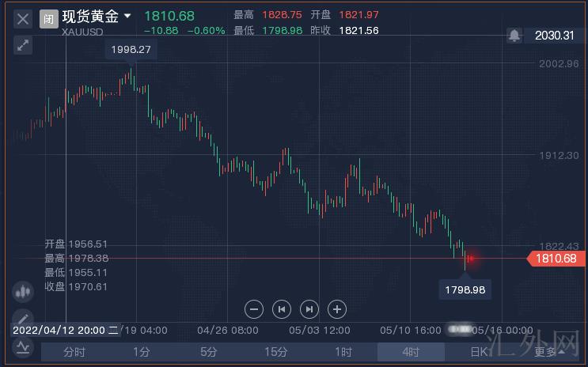Switch to the 分时 timeframe tab
The height and width of the screenshot is (367, 588).
[x=74, y=352]
